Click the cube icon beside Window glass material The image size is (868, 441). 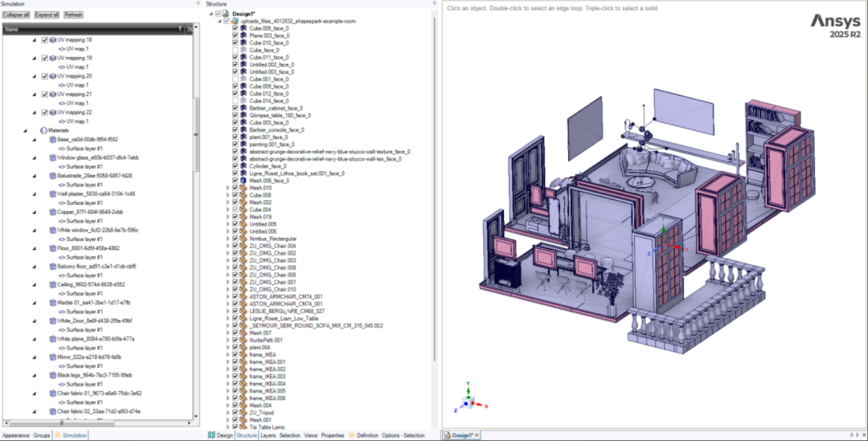[x=53, y=157]
